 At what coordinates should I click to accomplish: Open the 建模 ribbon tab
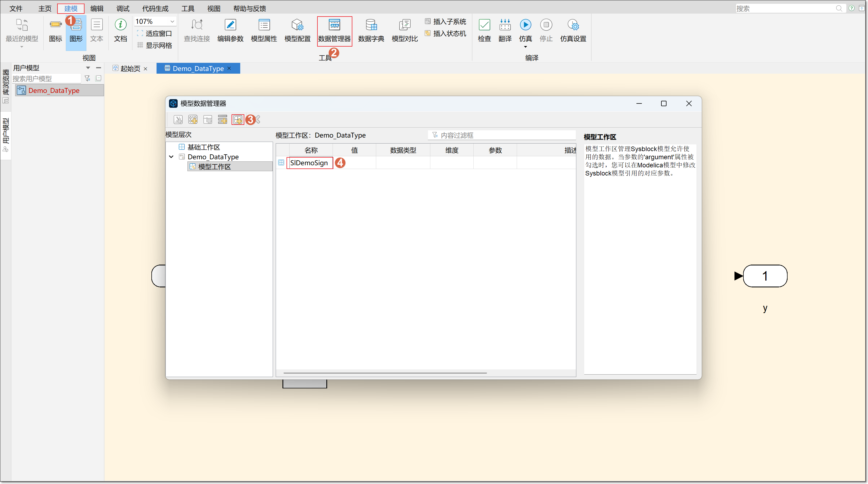[71, 8]
